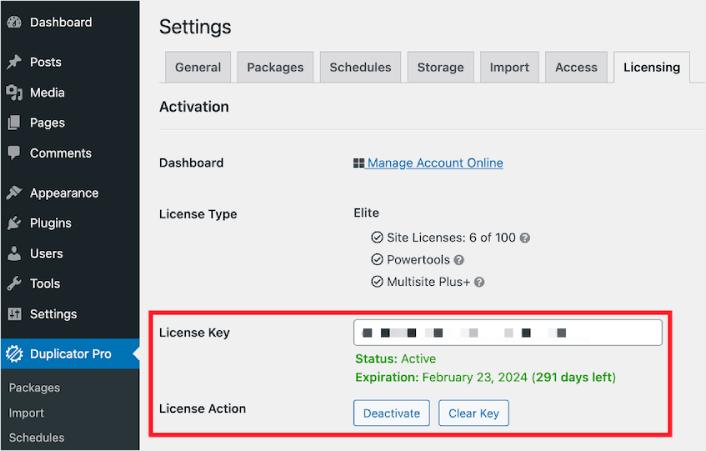706x451 pixels.
Task: Click the Media library icon
Action: tap(14, 93)
